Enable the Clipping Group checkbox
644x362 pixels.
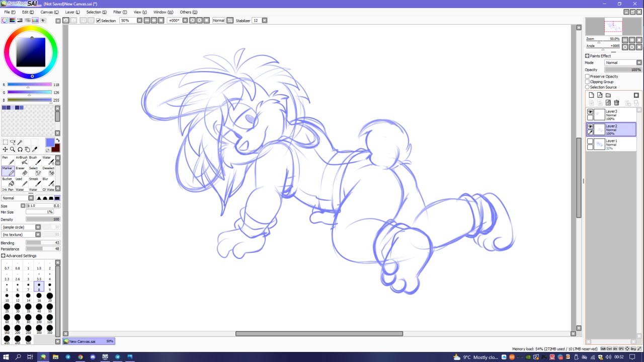point(587,82)
